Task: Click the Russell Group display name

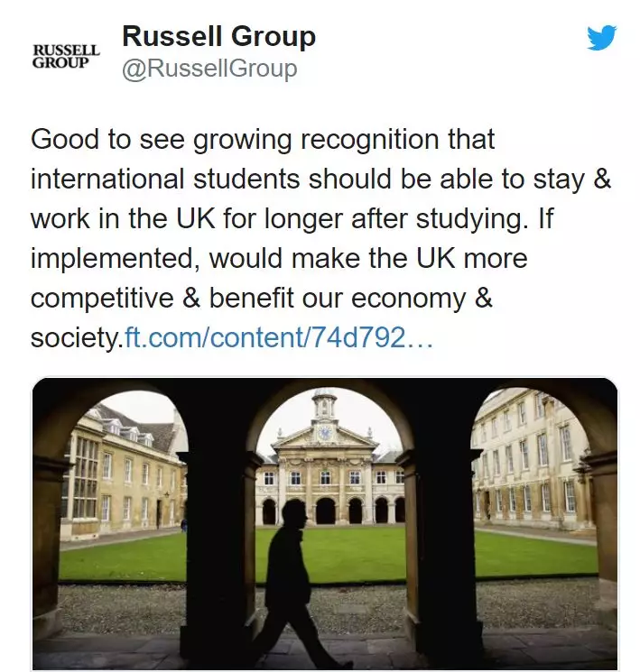Action: point(218,37)
